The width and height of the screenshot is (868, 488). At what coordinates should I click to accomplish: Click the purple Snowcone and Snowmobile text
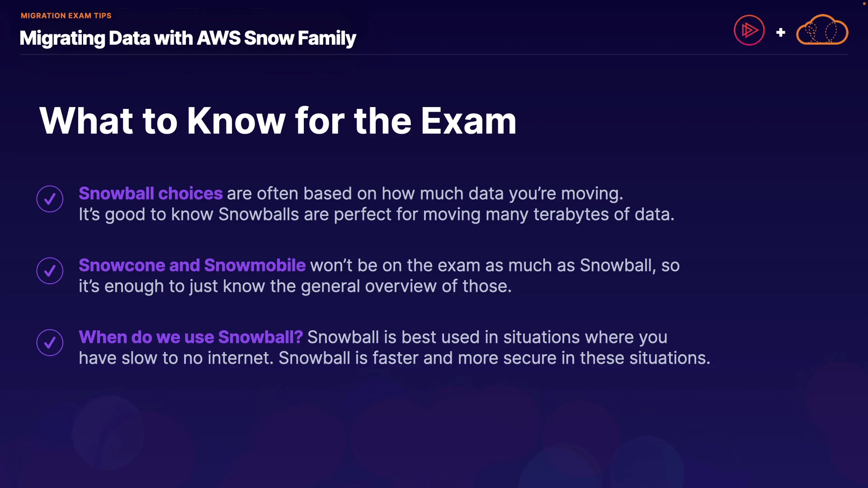tap(192, 265)
